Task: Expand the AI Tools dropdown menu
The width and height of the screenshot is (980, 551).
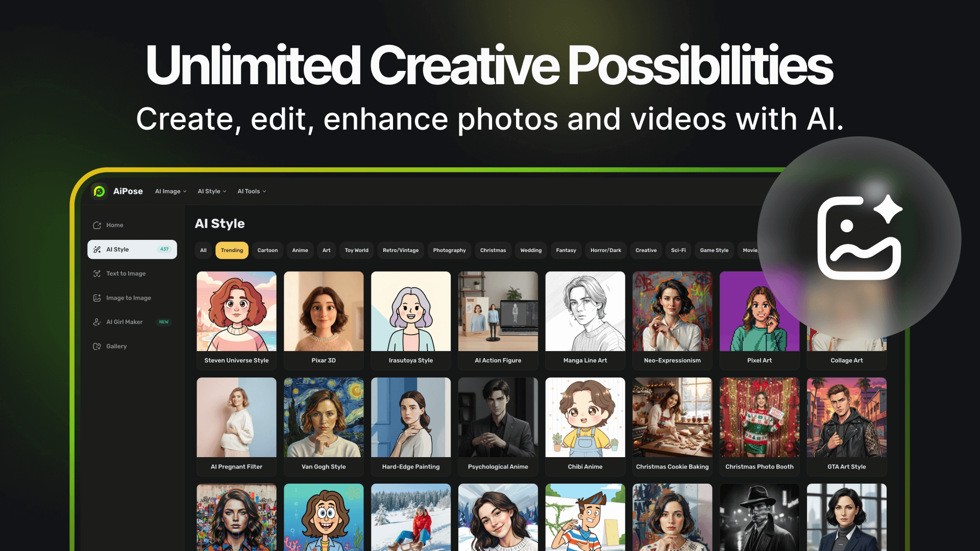Action: 252,191
